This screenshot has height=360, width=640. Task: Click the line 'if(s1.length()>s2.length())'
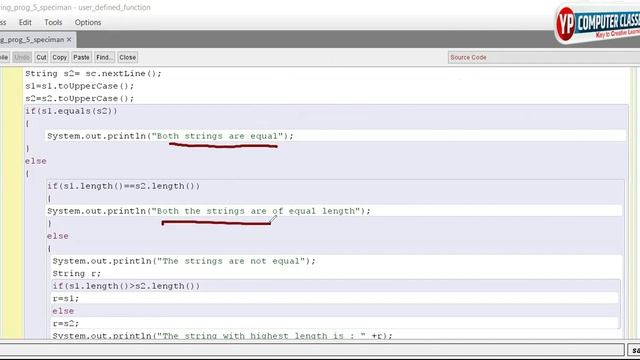[x=126, y=286]
